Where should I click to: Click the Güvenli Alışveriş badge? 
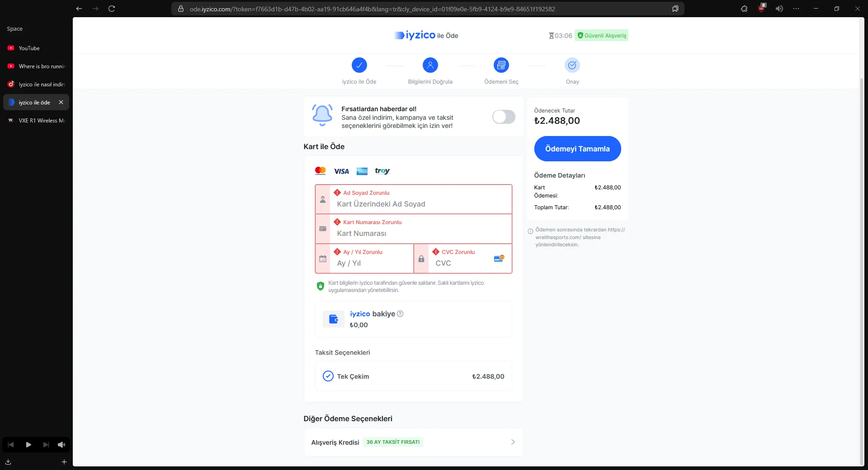[x=601, y=35]
